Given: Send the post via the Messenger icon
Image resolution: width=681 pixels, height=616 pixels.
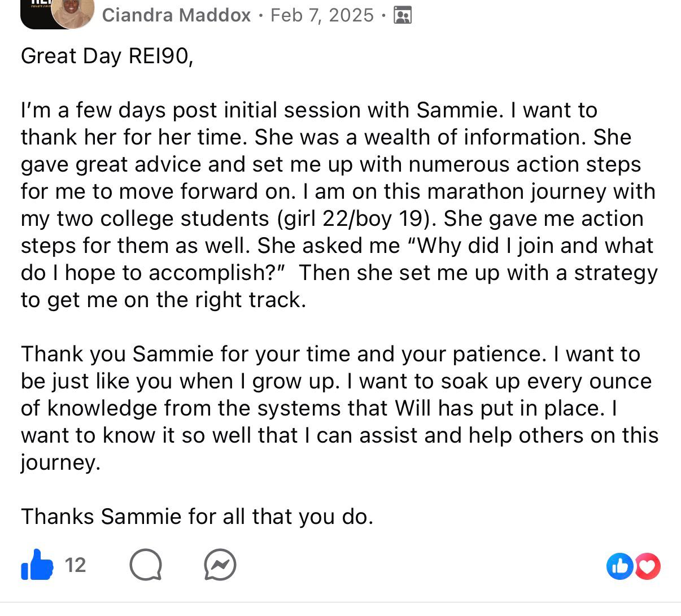Looking at the screenshot, I should pos(220,565).
